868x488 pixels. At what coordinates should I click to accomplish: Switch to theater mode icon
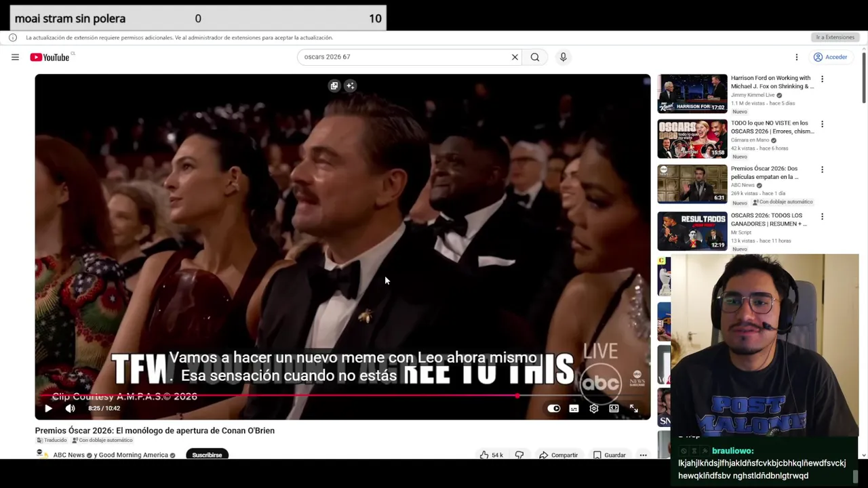point(614,408)
